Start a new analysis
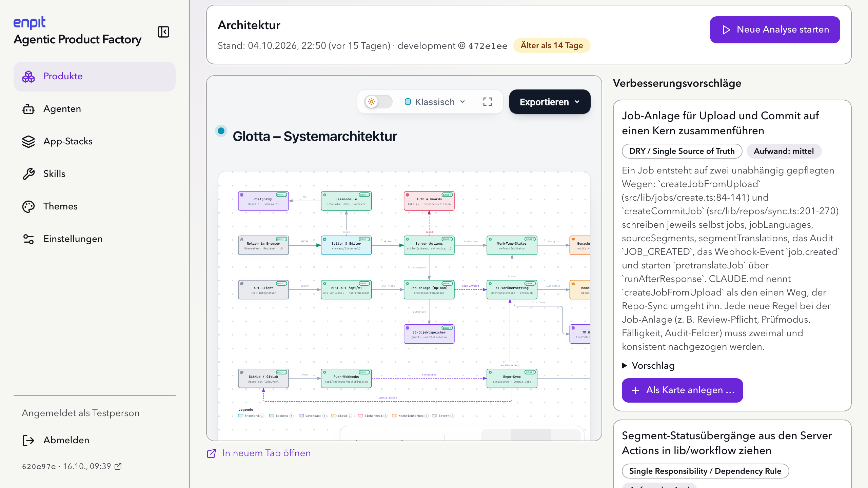 [775, 30]
